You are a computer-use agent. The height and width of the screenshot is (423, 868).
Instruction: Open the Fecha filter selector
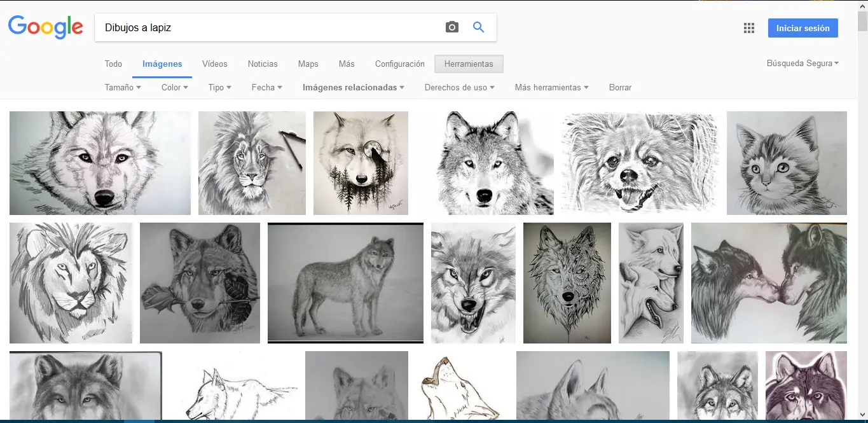[x=266, y=87]
